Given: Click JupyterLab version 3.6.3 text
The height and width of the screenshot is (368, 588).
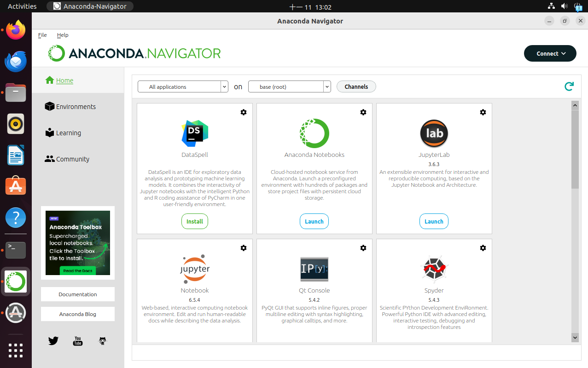Looking at the screenshot, I should [434, 164].
